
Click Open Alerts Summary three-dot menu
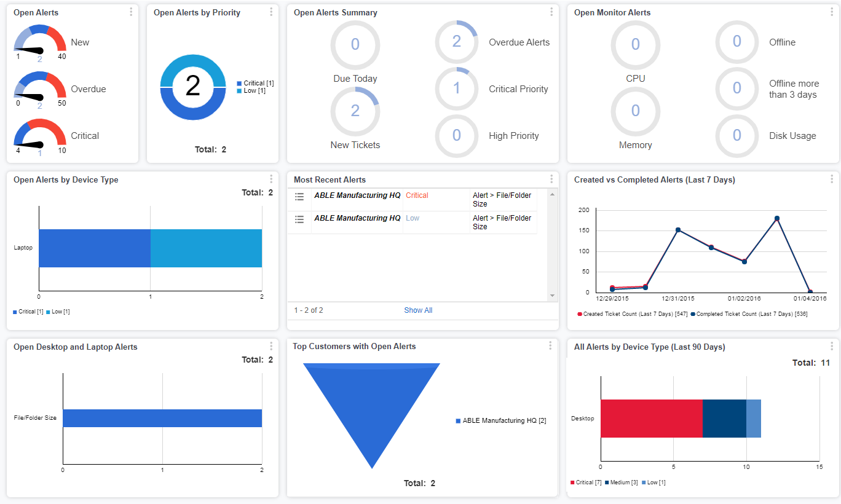pyautogui.click(x=551, y=12)
